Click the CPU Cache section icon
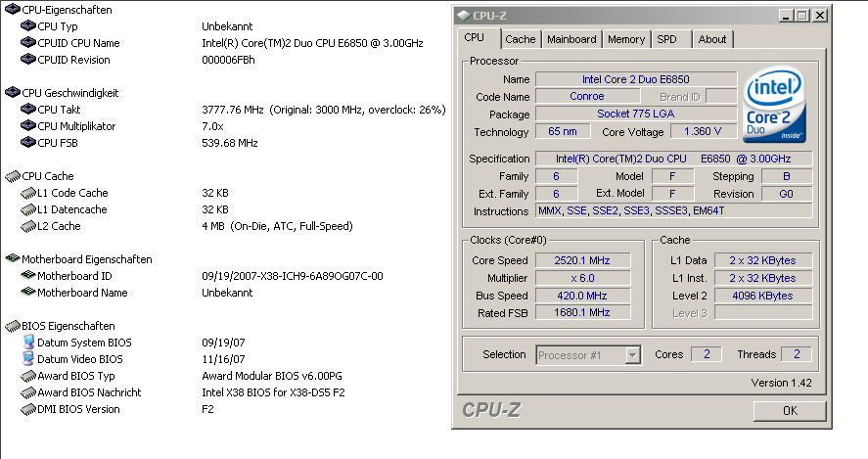868x459 pixels. [13, 176]
